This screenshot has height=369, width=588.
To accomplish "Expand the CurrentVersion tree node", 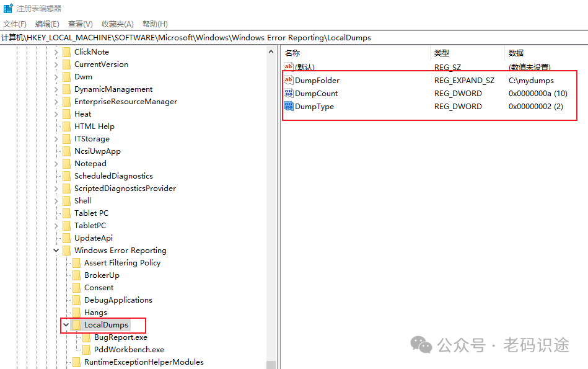I will tap(56, 64).
